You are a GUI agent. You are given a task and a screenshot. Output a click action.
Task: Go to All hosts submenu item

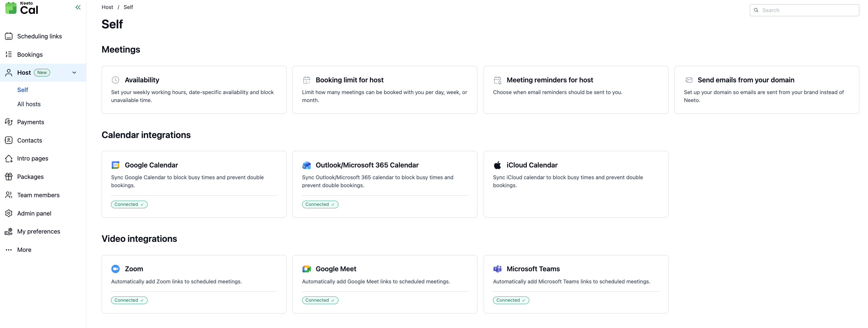tap(29, 104)
